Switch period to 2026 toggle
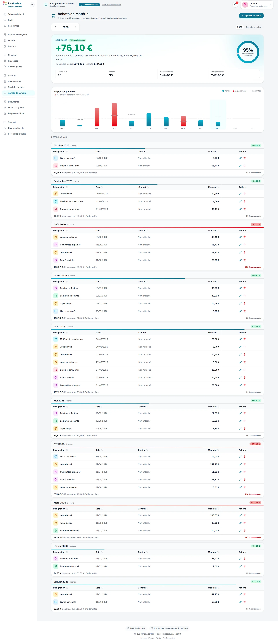The width and height of the screenshot is (278, 644). (239, 27)
